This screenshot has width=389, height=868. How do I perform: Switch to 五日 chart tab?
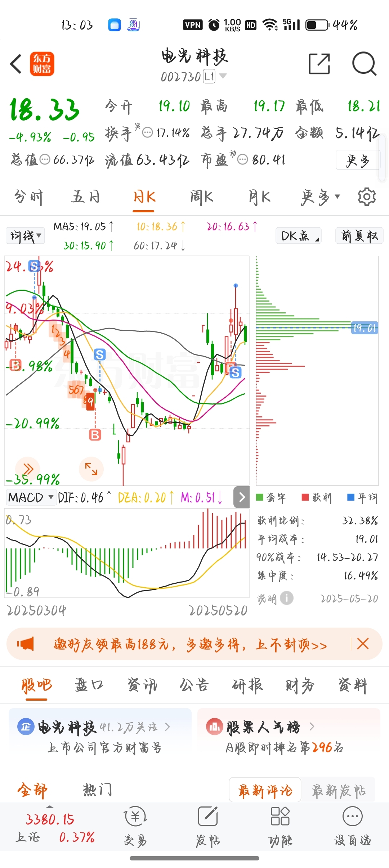(85, 197)
